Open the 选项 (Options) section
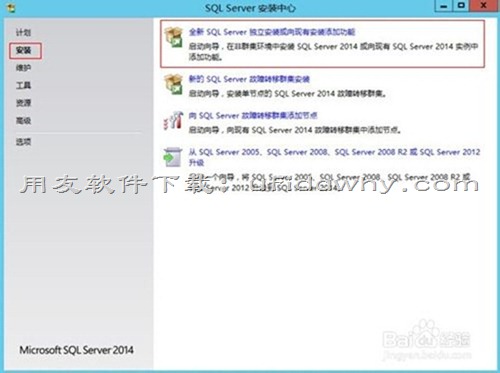The width and height of the screenshot is (500, 373). [23, 142]
